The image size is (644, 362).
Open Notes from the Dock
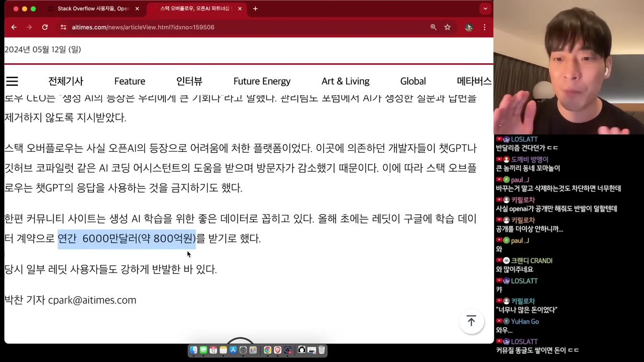coord(223,350)
